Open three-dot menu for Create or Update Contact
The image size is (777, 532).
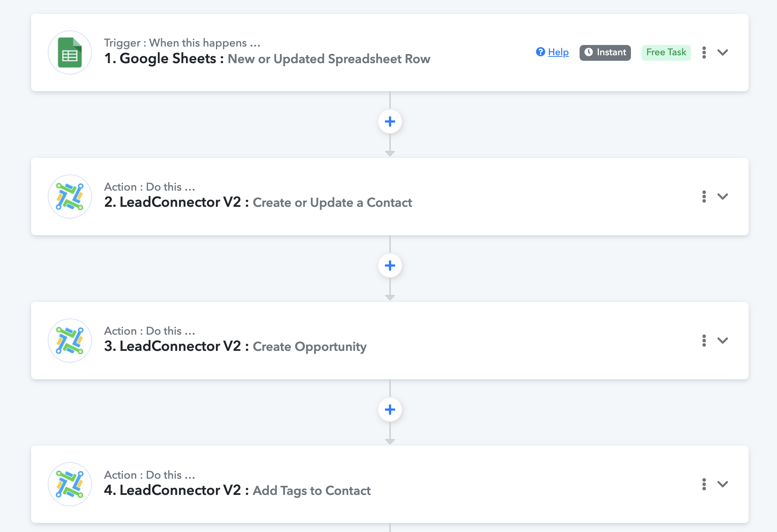click(x=704, y=197)
